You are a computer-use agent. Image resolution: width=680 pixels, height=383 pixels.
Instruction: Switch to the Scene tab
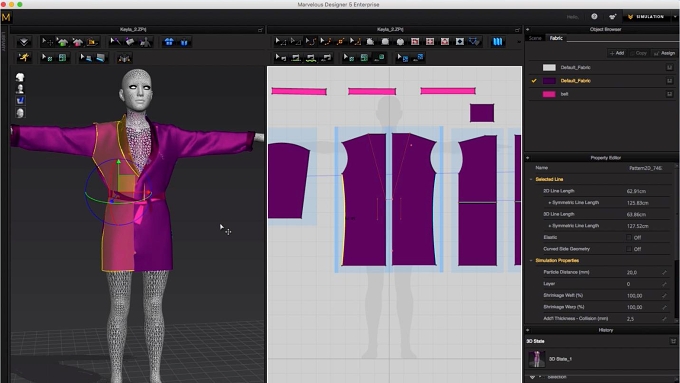click(535, 38)
